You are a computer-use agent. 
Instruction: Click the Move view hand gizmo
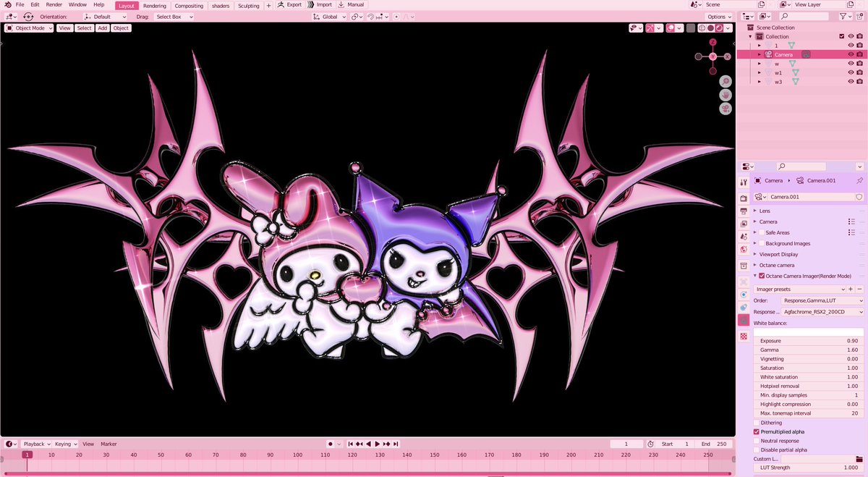pos(726,95)
